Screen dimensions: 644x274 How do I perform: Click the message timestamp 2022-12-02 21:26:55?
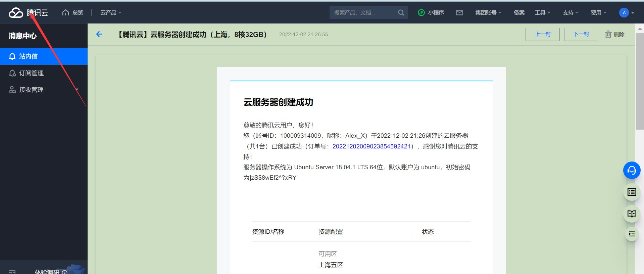[303, 35]
